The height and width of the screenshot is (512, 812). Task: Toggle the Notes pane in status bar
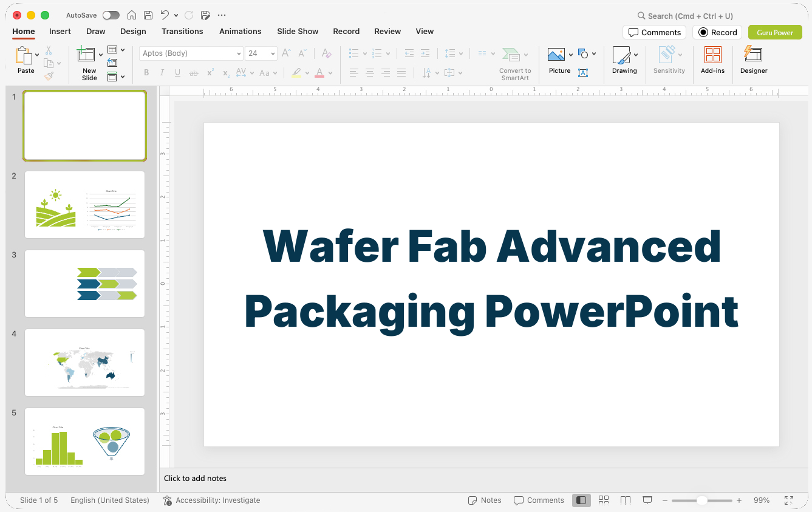[x=485, y=500]
